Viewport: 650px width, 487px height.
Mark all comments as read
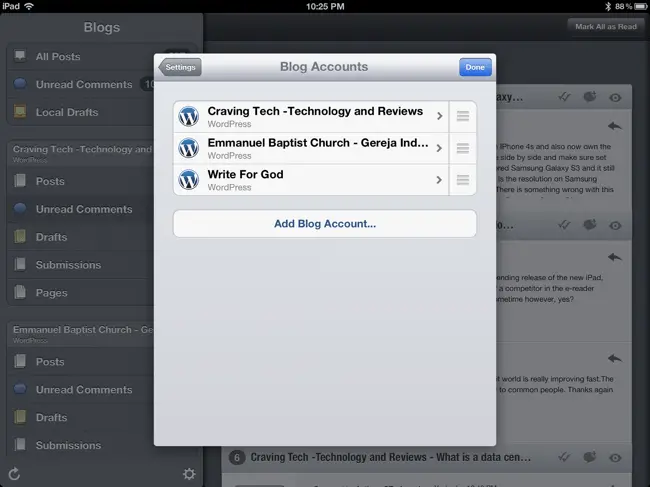pos(606,27)
